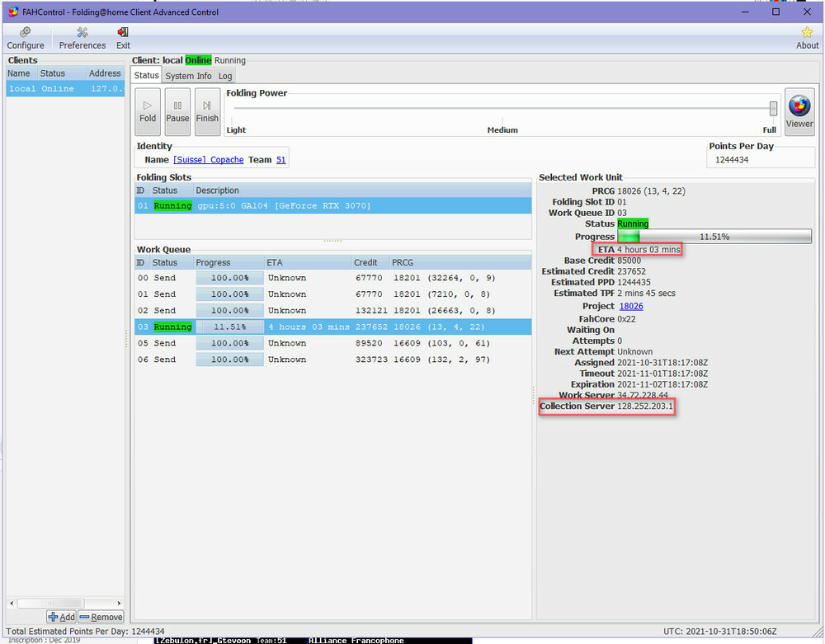Select work queue row 02 credit 132121
Image resolution: width=825 pixels, height=644 pixels.
[x=333, y=310]
